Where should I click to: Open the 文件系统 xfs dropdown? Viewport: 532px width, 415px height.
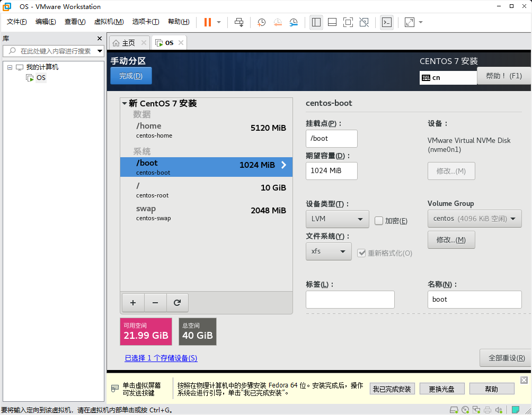click(x=329, y=251)
